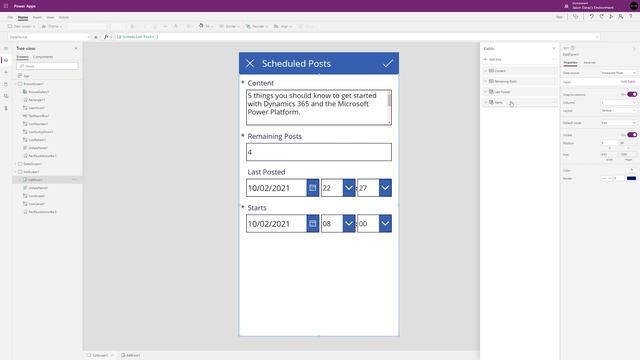Open the Default mode dropdown
This screenshot has height=360, width=640.
pyautogui.click(x=618, y=123)
